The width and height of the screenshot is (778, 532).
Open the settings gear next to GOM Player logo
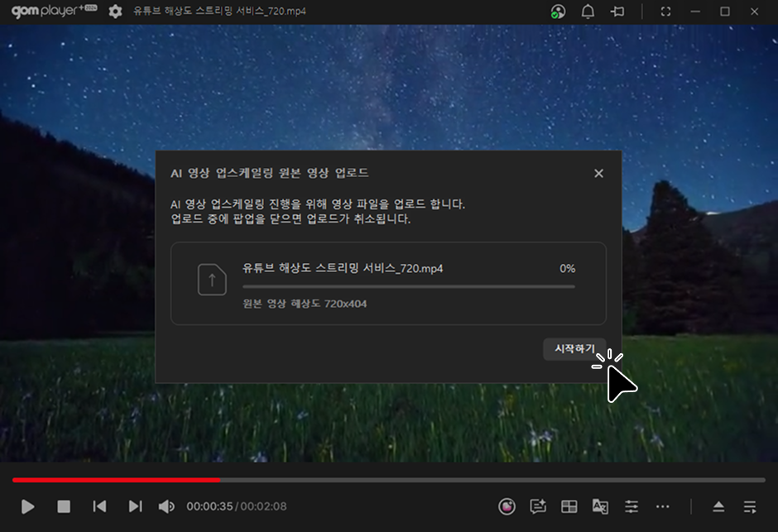(115, 12)
